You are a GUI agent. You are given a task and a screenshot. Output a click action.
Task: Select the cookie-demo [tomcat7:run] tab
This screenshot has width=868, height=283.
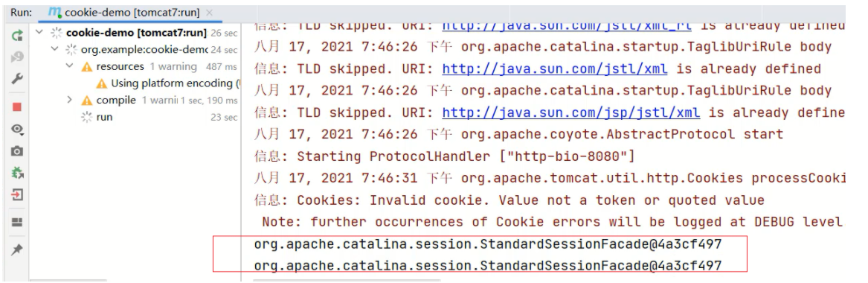point(125,12)
